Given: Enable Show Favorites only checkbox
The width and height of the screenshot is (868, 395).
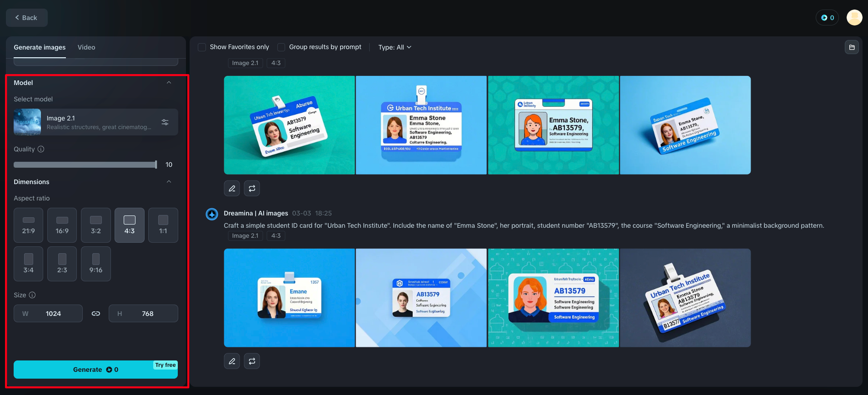Looking at the screenshot, I should point(202,47).
